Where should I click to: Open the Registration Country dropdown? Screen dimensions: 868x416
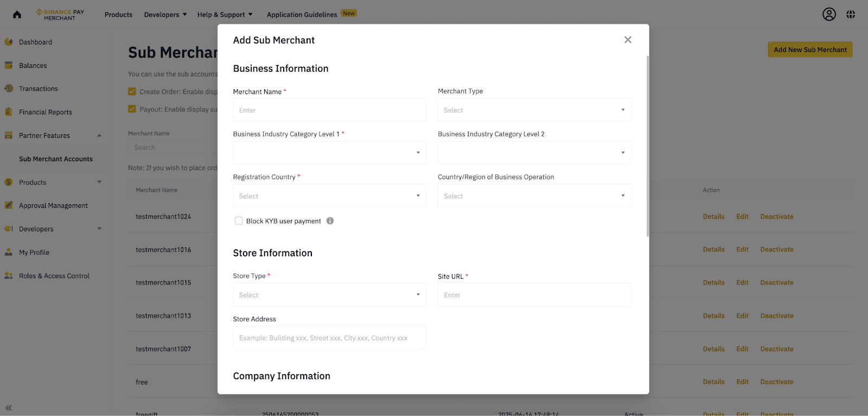(x=329, y=196)
